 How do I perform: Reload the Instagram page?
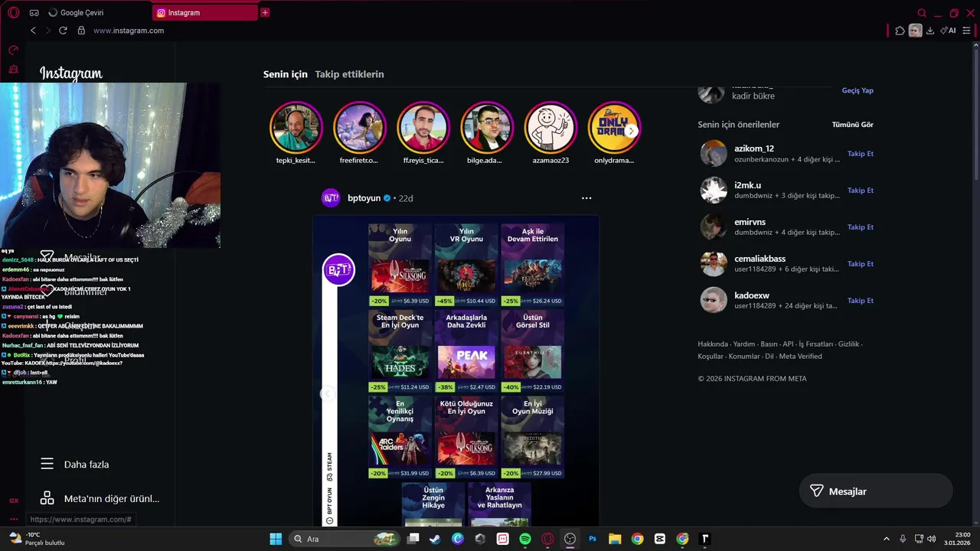coord(63,31)
